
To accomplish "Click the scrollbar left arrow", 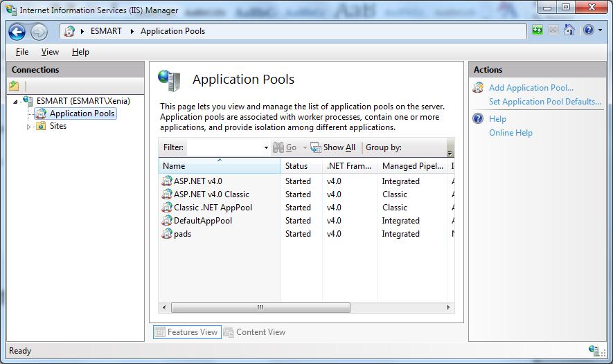I will [164, 308].
